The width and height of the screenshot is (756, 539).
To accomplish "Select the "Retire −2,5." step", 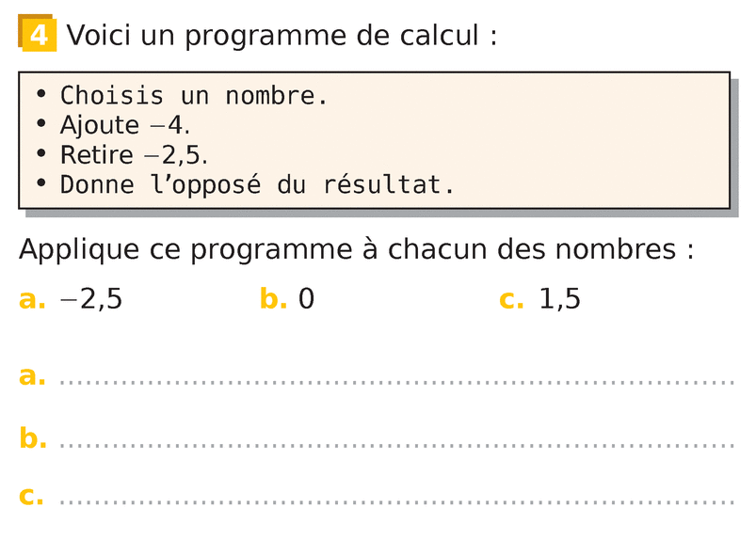I will [x=133, y=154].
